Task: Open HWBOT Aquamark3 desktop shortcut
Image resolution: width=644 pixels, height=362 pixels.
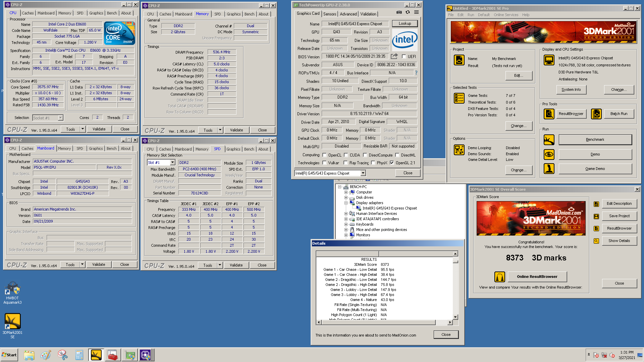Action: click(x=12, y=293)
